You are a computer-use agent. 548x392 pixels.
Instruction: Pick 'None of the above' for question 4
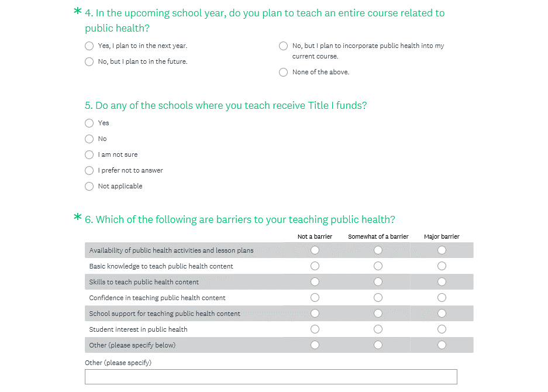coord(283,72)
